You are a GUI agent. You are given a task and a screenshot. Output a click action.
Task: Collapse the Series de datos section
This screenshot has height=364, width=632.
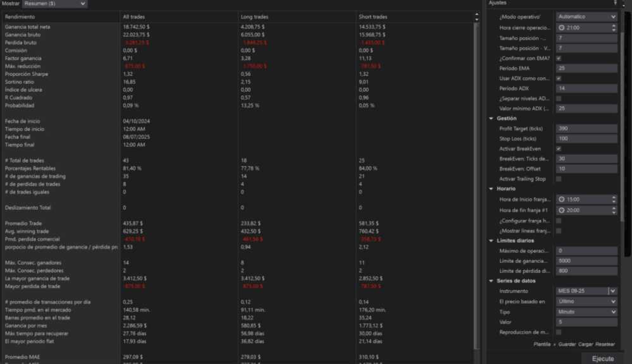click(x=491, y=281)
